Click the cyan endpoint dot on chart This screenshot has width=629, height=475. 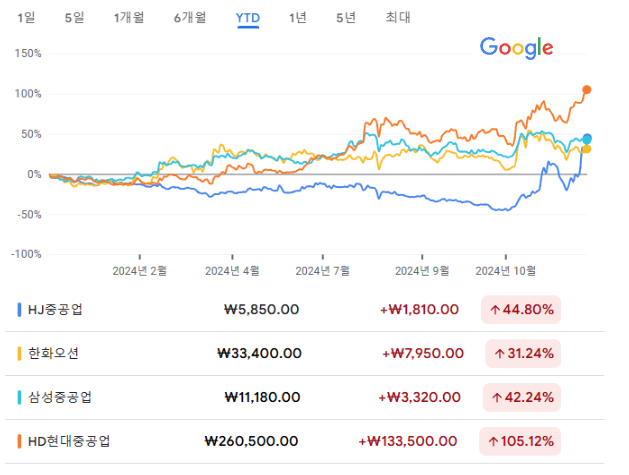587,139
